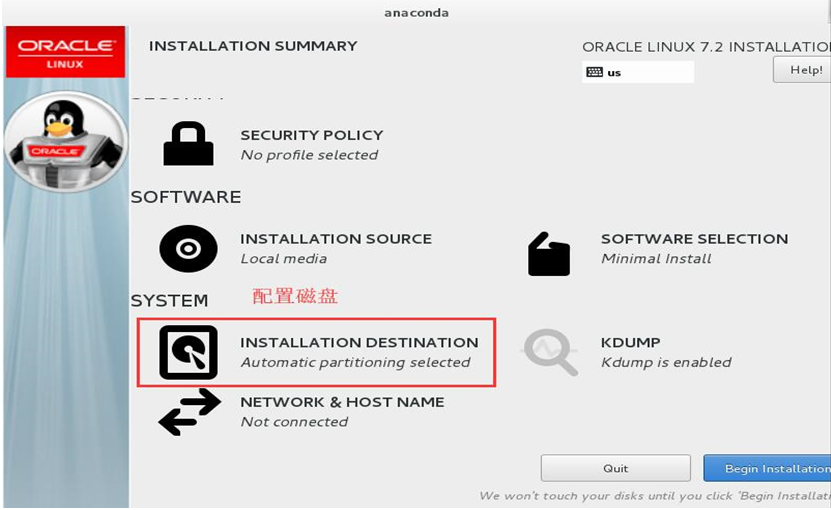Click the ORACLE LINUX 7.2 INSTALLATION heading
831x510 pixels.
click(706, 47)
